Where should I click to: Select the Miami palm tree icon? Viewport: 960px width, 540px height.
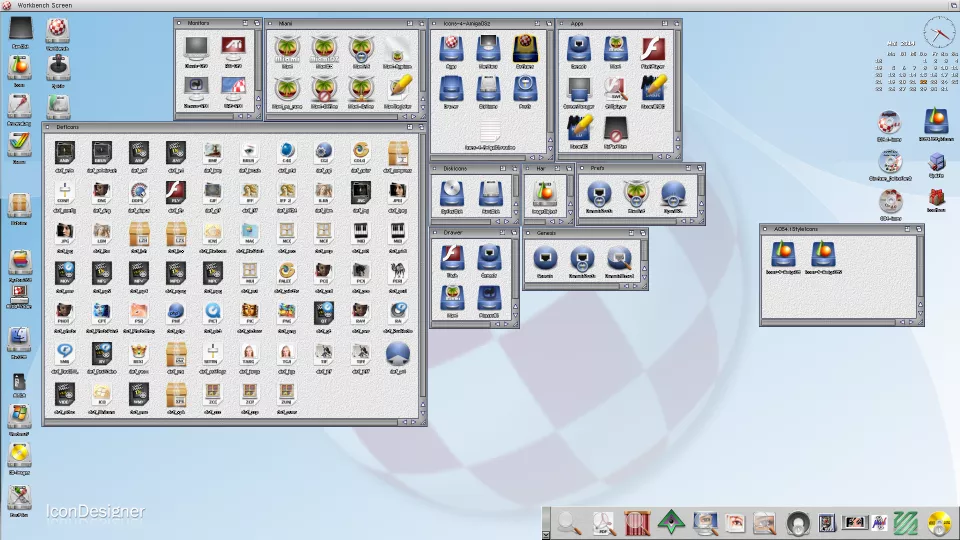click(287, 48)
